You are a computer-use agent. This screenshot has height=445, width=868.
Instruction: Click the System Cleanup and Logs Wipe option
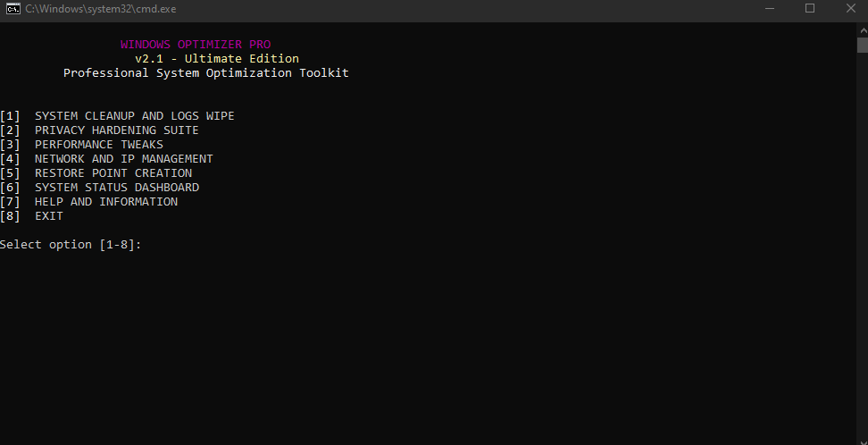pos(134,116)
